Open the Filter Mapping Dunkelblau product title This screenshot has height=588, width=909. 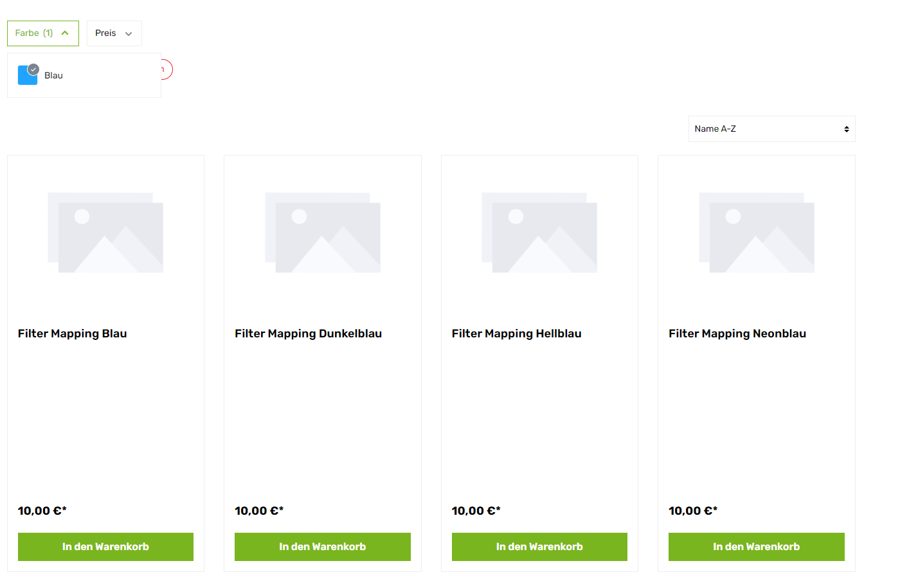308,334
